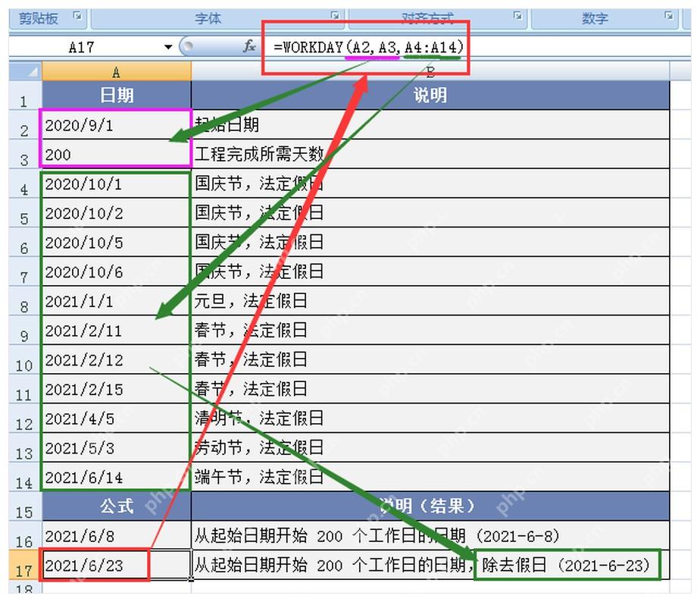Select cell containing 2021/6/23
Screen dimensions: 700x602
pyautogui.click(x=117, y=566)
